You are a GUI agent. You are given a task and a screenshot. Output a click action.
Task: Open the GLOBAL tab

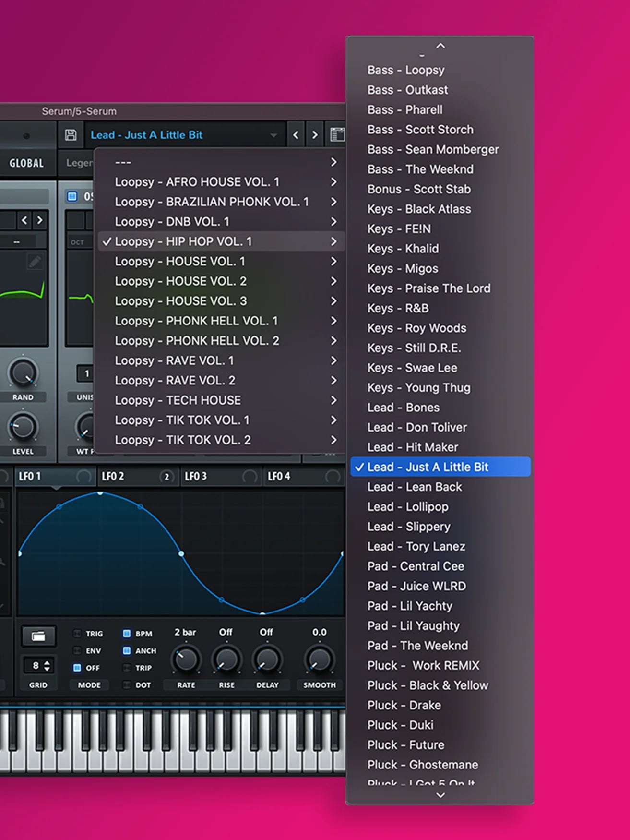[x=27, y=163]
